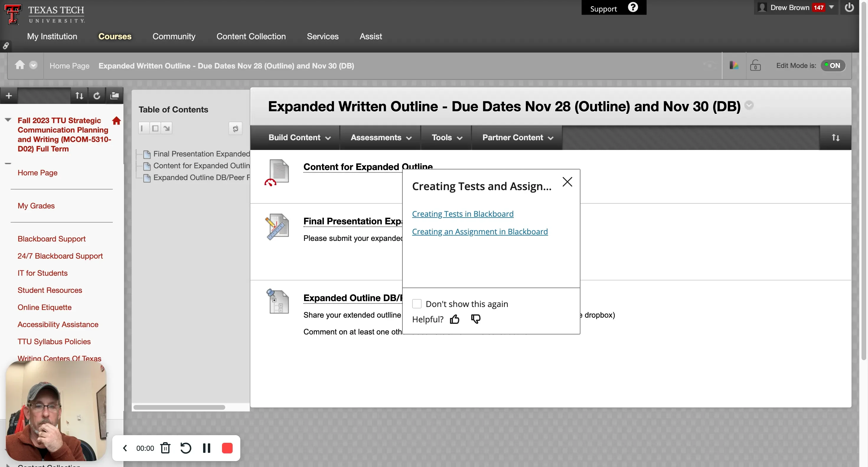The image size is (868, 467).
Task: Toggle Edit Mode off
Action: pos(833,65)
